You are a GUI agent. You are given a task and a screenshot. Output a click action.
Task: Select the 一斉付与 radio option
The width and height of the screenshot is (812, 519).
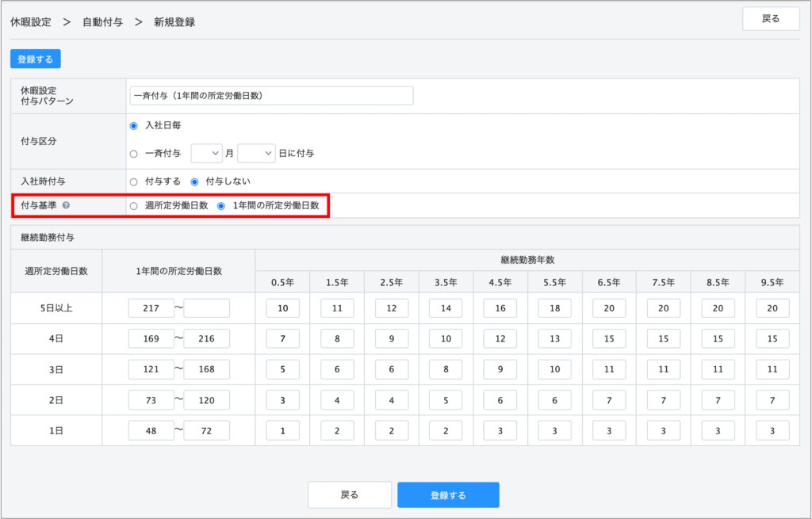point(134,154)
